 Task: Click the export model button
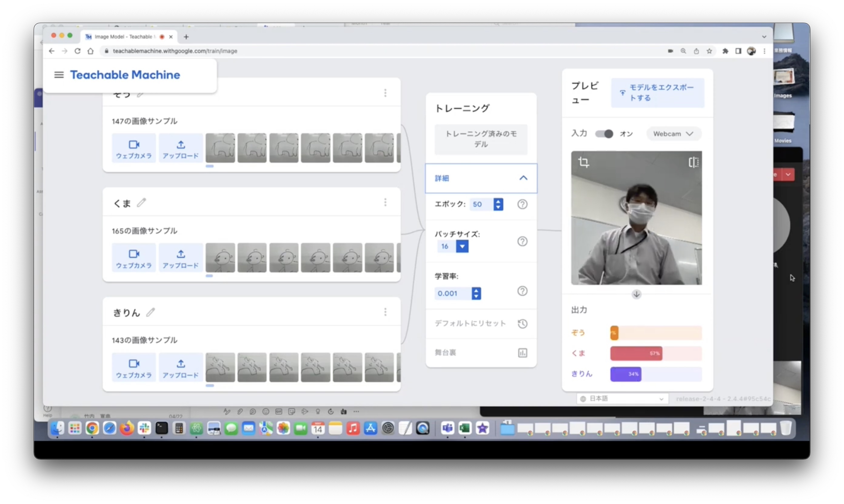(x=657, y=93)
